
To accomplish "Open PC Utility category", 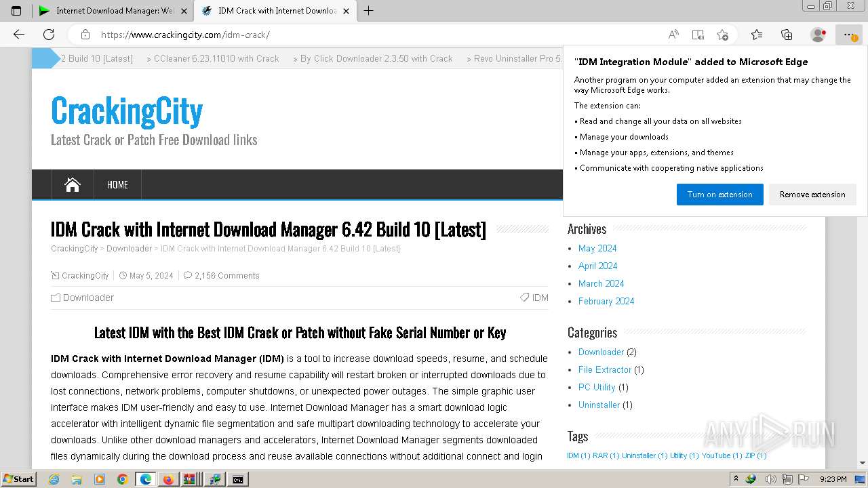I will pyautogui.click(x=597, y=387).
